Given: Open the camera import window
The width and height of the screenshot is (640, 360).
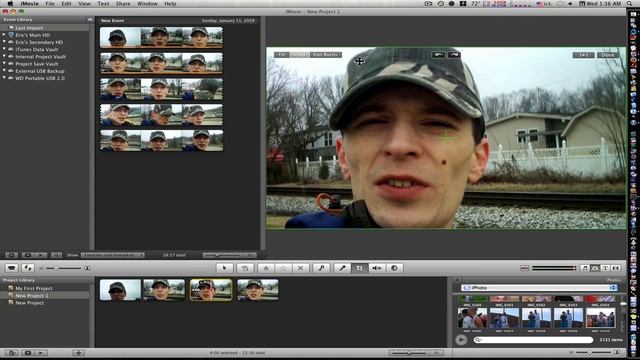Looking at the screenshot, I should point(11,268).
